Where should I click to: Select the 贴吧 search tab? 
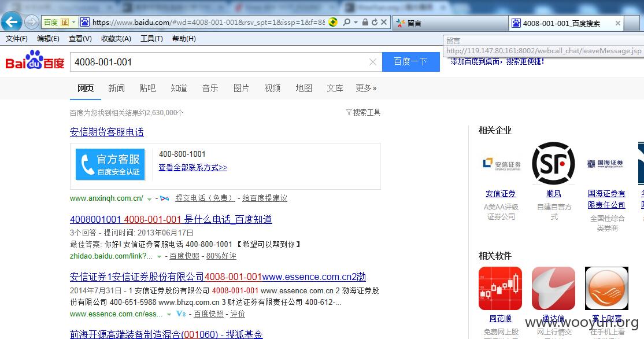pyautogui.click(x=147, y=88)
